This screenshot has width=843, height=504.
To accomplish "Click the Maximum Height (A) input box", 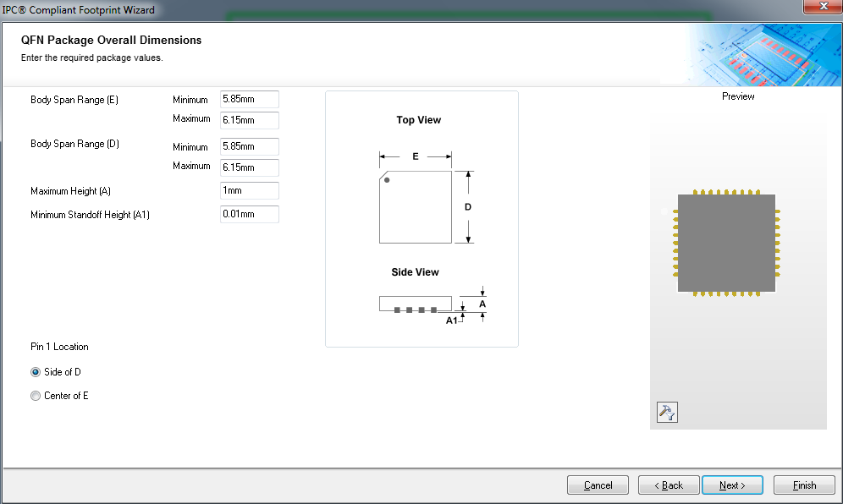I will pyautogui.click(x=249, y=191).
